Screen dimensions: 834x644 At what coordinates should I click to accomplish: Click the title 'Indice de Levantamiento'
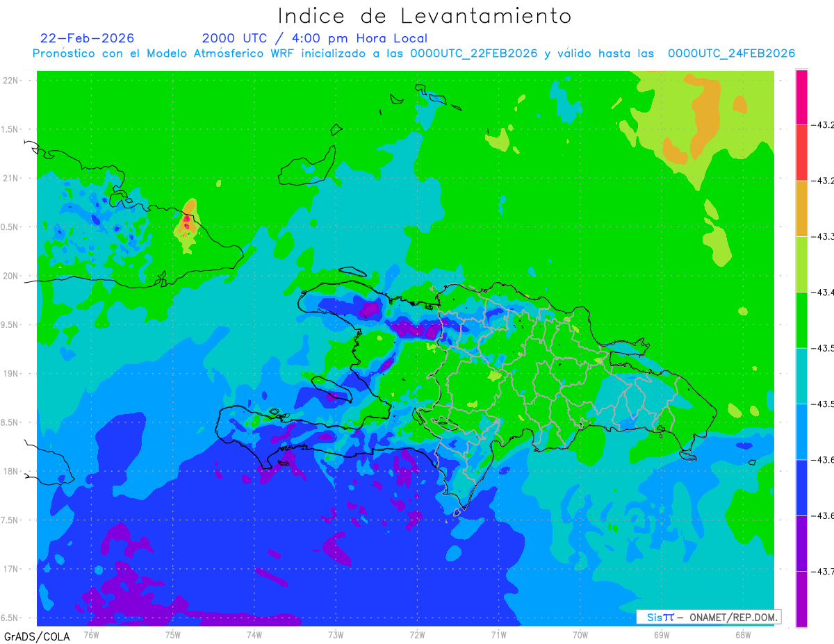[425, 16]
